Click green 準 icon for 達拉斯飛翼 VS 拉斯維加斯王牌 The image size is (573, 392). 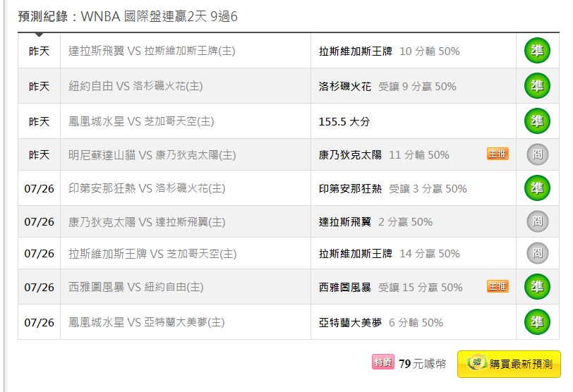click(x=537, y=50)
